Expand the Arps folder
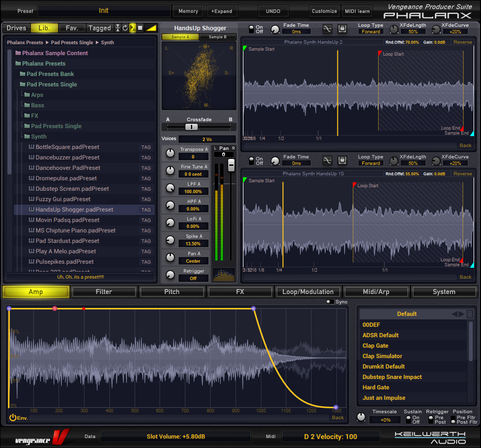 tap(27, 95)
